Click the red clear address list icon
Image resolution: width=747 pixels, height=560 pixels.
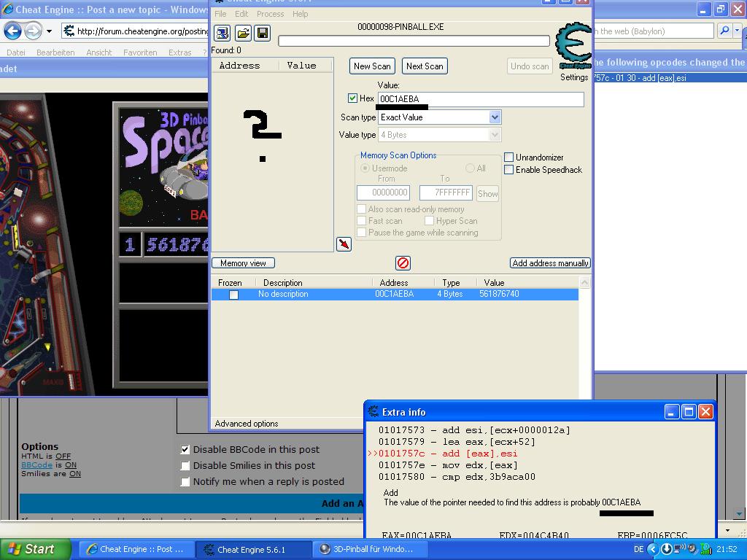point(403,262)
